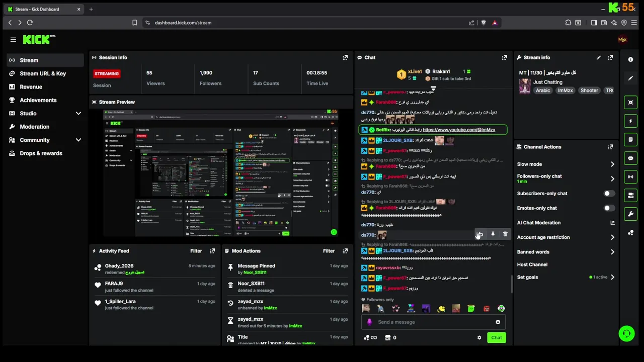Pop out the Mod Actions panel
Viewport: 644px width, 362px height.
[x=345, y=251]
